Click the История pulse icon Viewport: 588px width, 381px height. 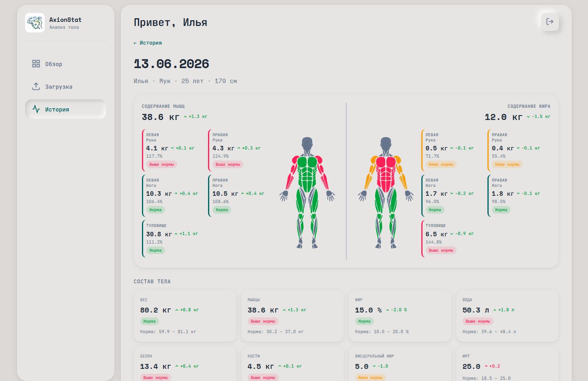tap(36, 109)
